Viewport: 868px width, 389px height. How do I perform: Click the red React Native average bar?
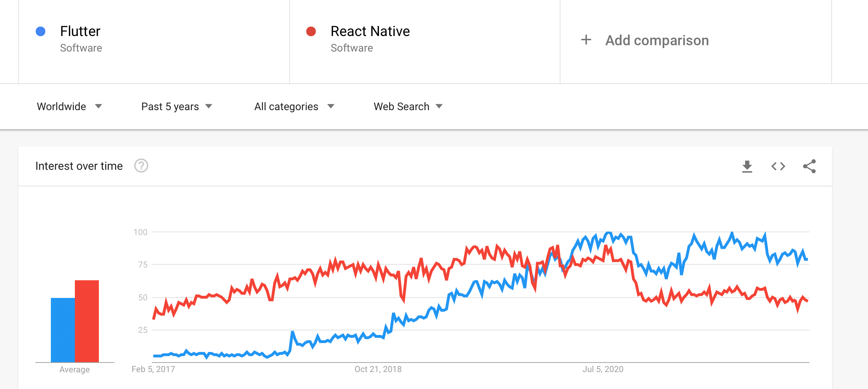tap(87, 321)
